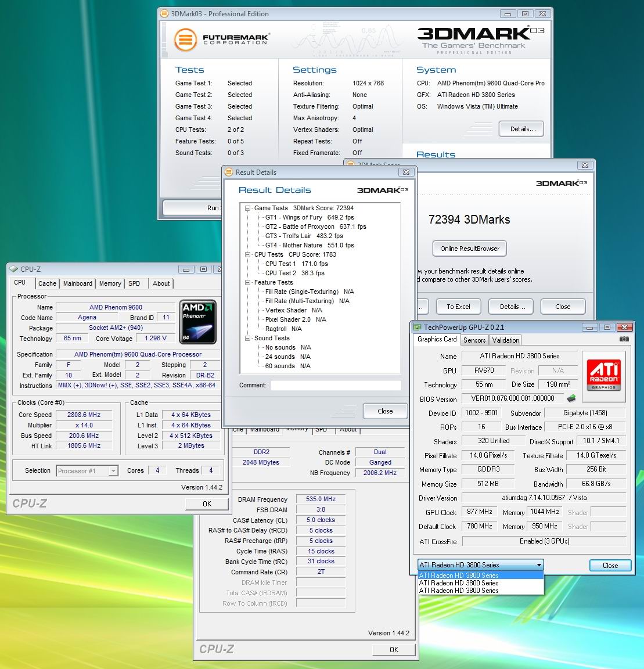
Task: Click the NB Frequency value 2006.2 MHz
Action: pos(380,473)
